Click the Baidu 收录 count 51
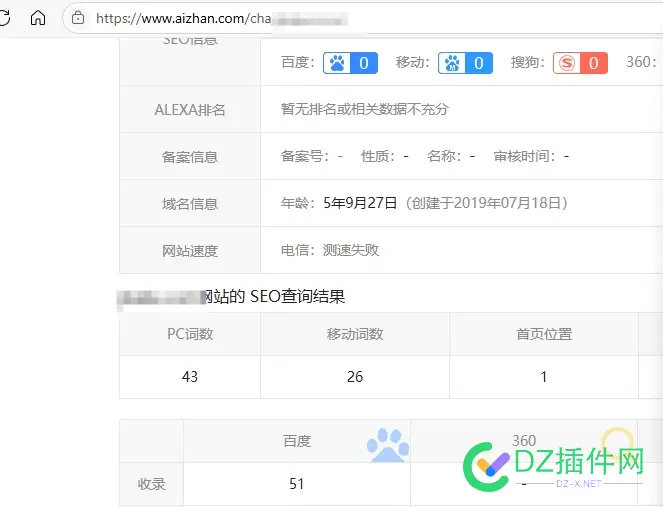Image resolution: width=663 pixels, height=507 pixels. pos(297,484)
